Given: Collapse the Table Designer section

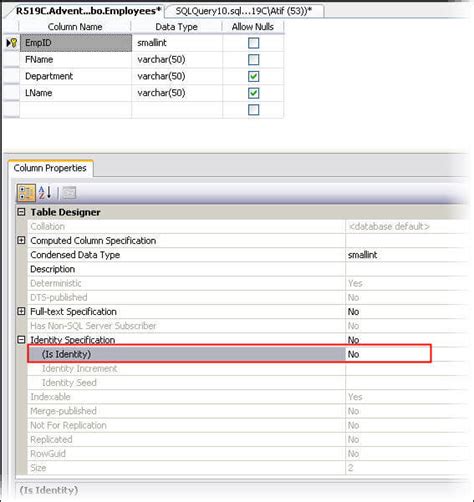Looking at the screenshot, I should 21,212.
